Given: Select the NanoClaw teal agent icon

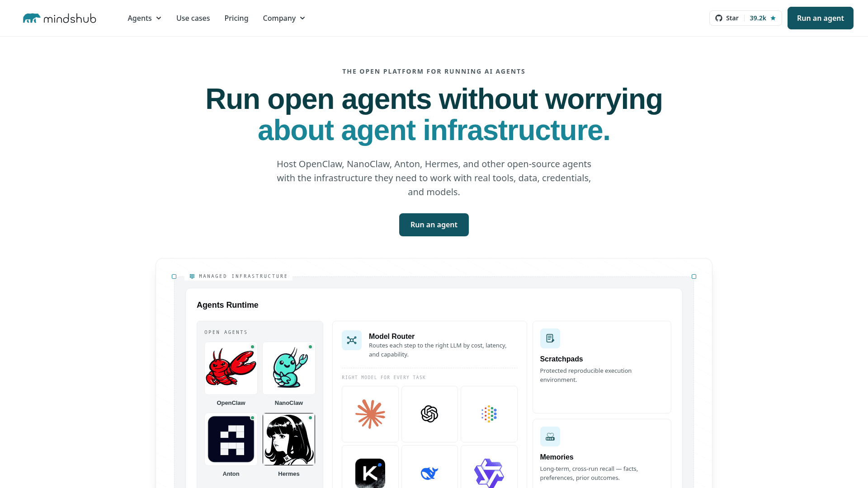Looking at the screenshot, I should click(289, 368).
